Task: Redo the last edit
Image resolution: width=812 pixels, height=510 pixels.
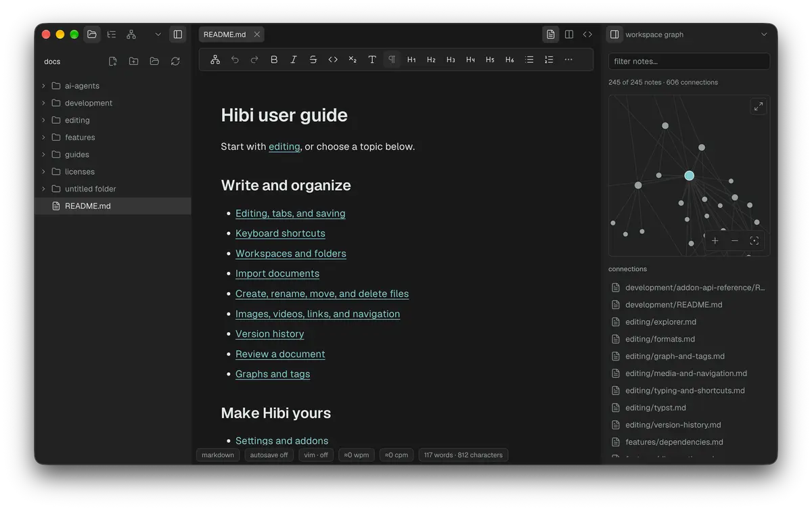Action: (x=254, y=60)
